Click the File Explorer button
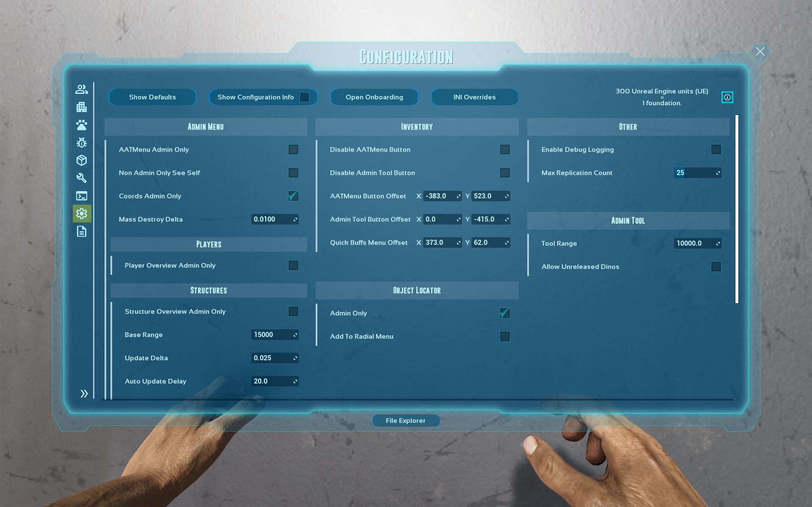The image size is (812, 507). 405,421
